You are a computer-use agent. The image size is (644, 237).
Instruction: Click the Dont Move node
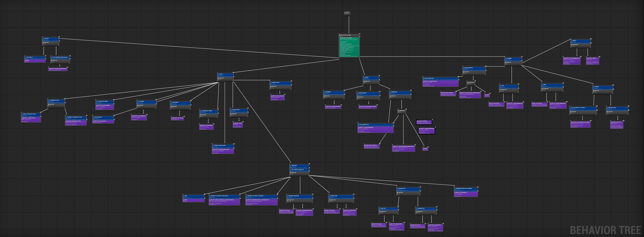point(35,59)
